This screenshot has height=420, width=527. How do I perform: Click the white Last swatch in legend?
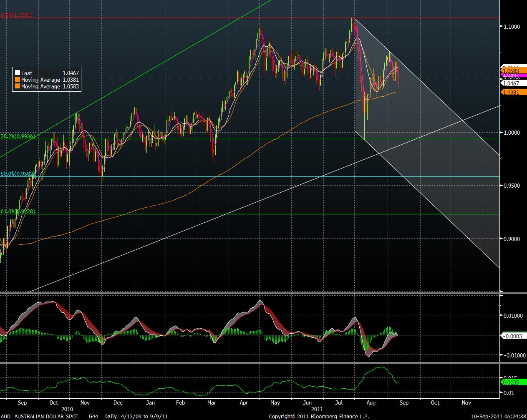coord(17,73)
